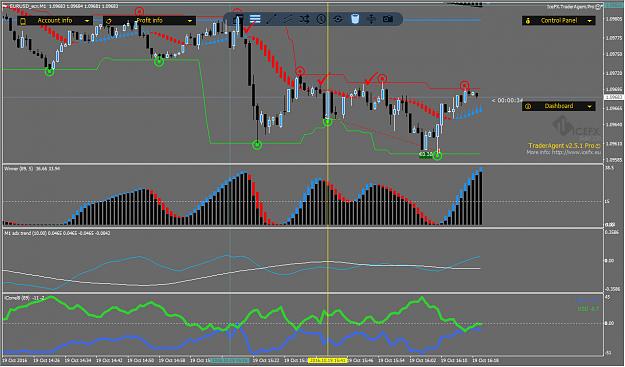The image size is (625, 367).
Task: Open the Profit info panel label
Action: pos(149,20)
